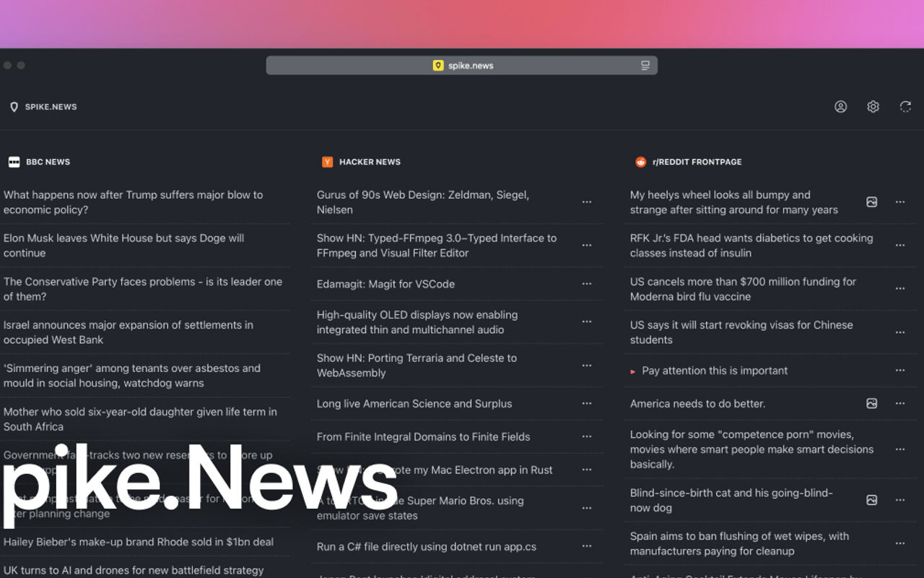
Task: Open more options for Pay attention post
Action: click(x=900, y=371)
